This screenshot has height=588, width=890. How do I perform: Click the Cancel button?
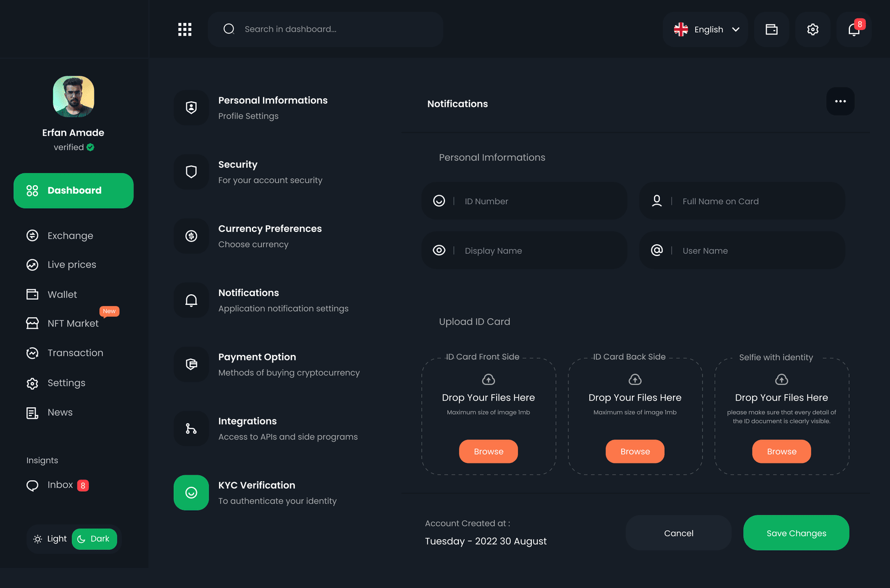point(679,533)
